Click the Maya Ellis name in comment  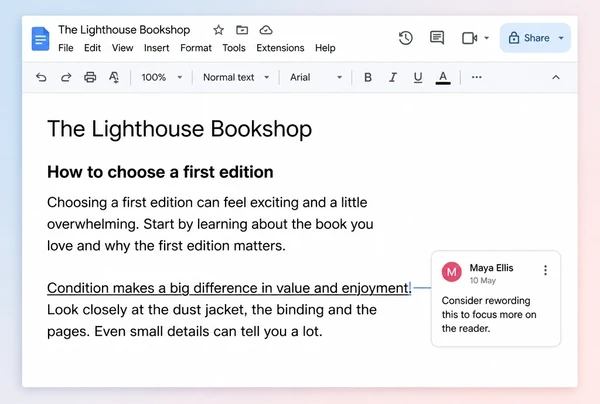491,268
